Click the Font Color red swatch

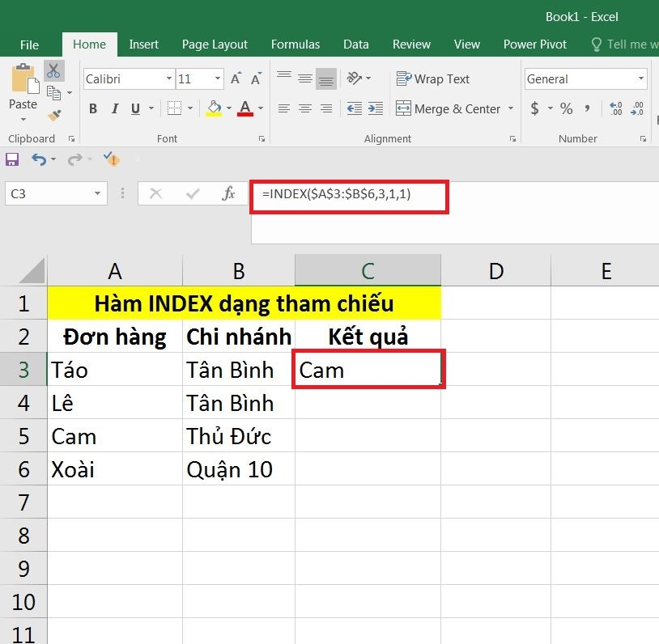[245, 114]
